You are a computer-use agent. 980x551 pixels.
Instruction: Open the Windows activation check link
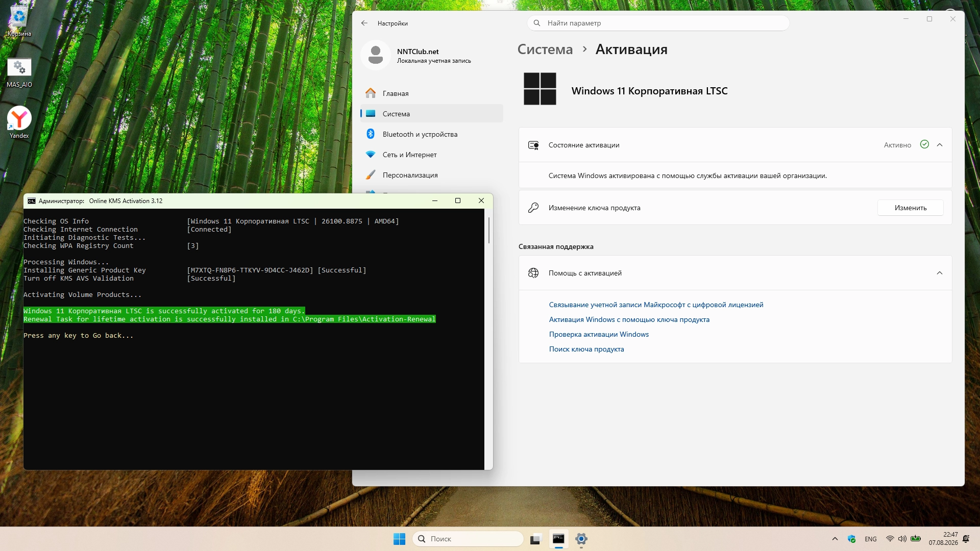point(599,334)
